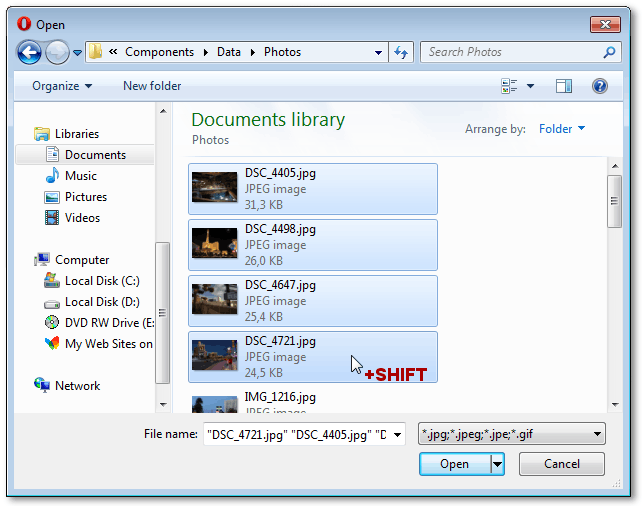Expand the arrow after Data breadcrumb
Viewport: 642px width, 506px height.
coord(253,52)
